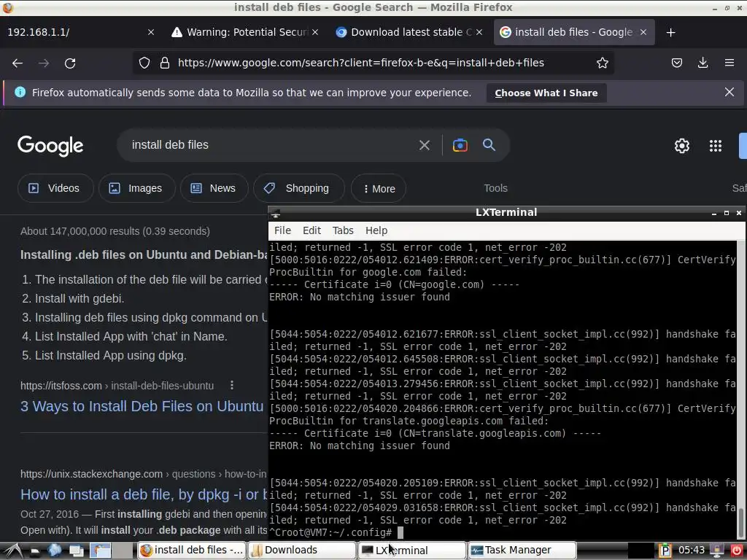Open tracking protection shield in address bar

144,63
